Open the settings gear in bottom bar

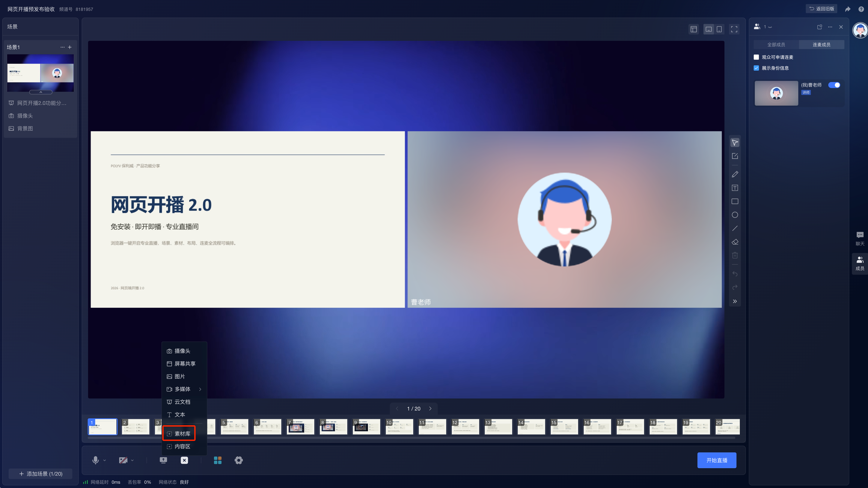coord(239,460)
